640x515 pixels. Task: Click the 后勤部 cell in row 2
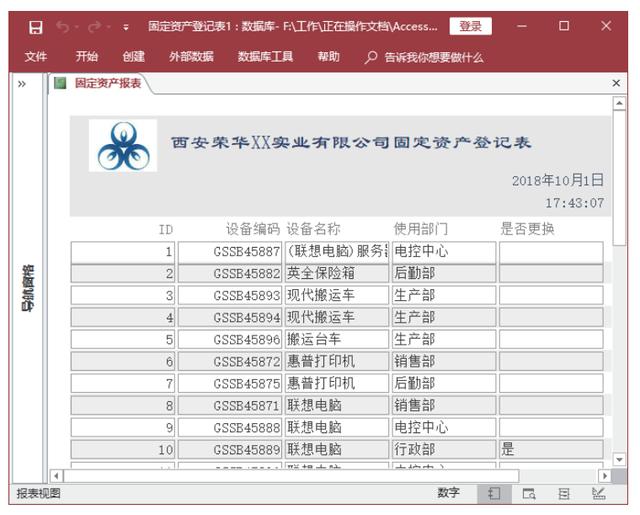(444, 273)
